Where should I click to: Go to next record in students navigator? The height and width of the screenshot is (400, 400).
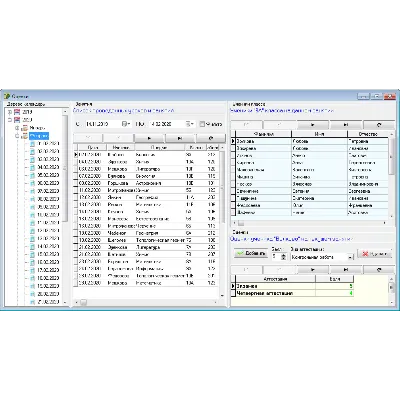click(x=313, y=125)
